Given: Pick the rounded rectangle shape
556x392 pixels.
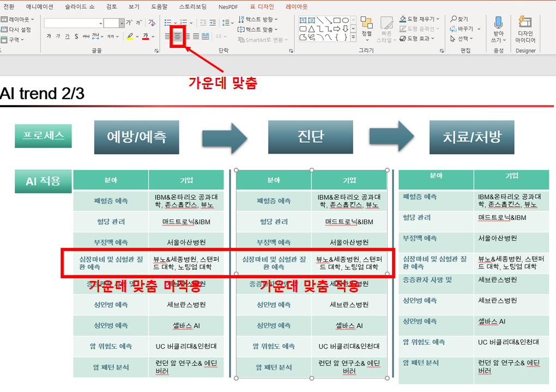Looking at the screenshot, I should pyautogui.click(x=303, y=29).
